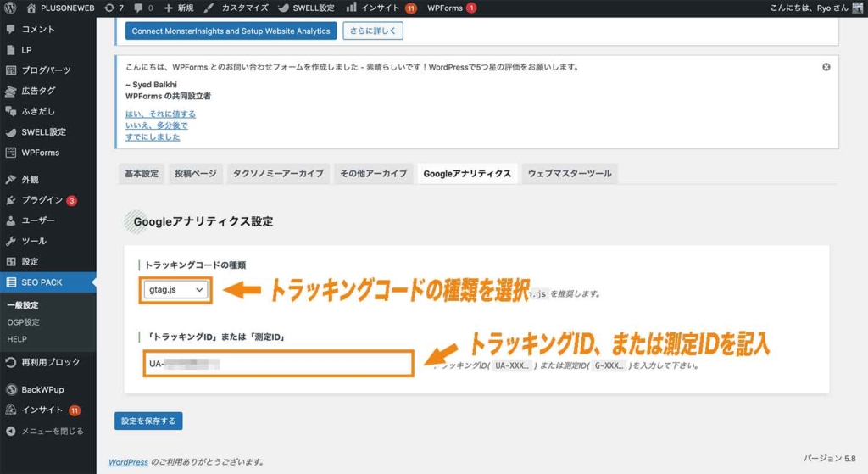The image size is (868, 474).
Task: Click the SEO PACK sidebar icon
Action: [x=10, y=282]
